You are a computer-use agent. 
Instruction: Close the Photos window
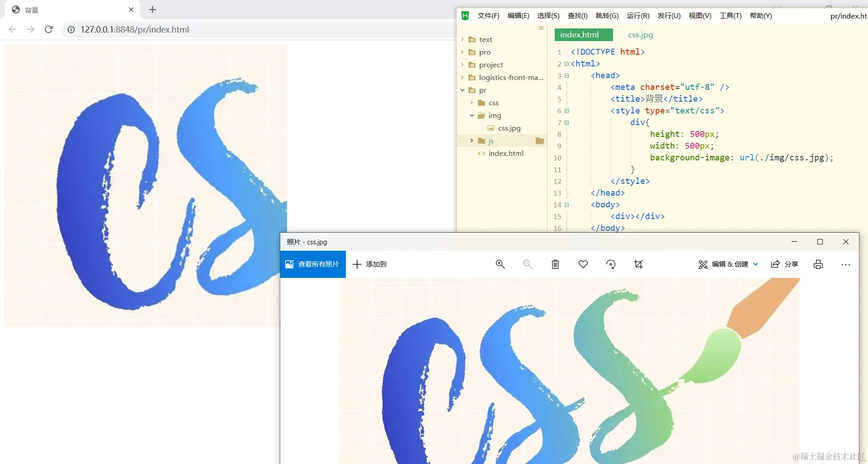[x=846, y=242]
